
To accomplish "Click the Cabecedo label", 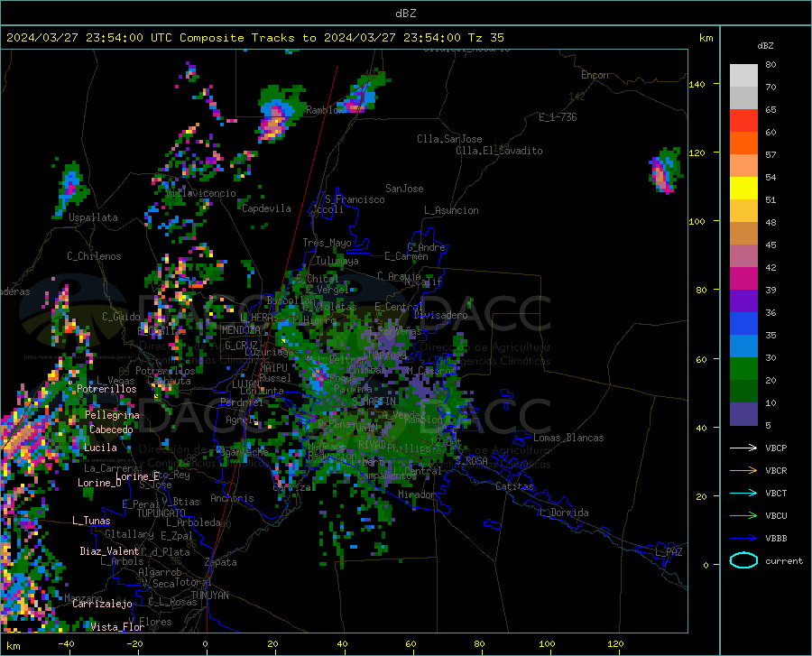I will [x=111, y=430].
